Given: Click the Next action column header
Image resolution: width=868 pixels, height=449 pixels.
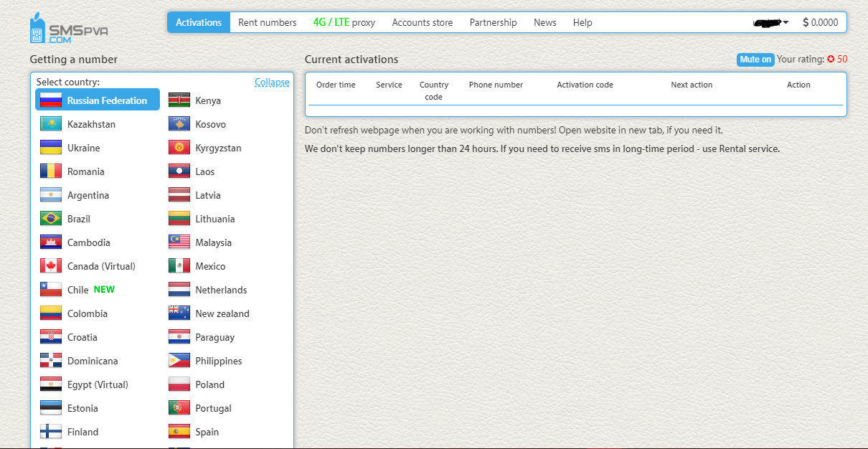Looking at the screenshot, I should click(x=692, y=85).
